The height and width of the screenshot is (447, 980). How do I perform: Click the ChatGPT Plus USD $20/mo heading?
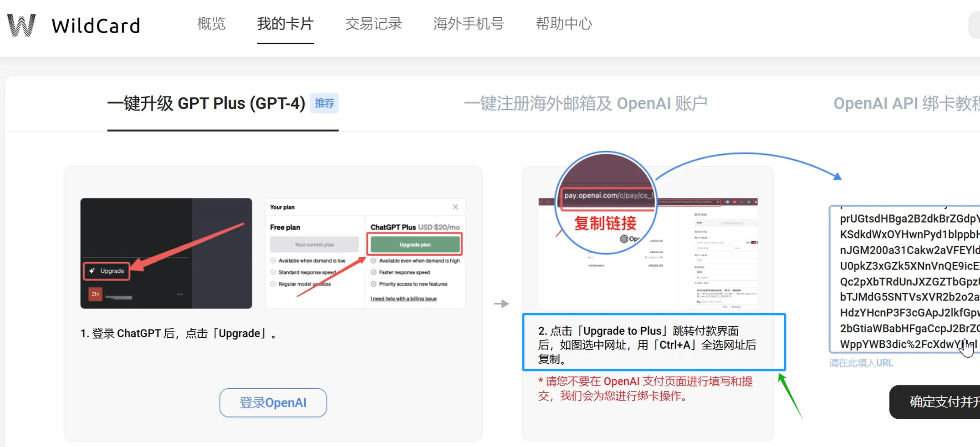415,227
